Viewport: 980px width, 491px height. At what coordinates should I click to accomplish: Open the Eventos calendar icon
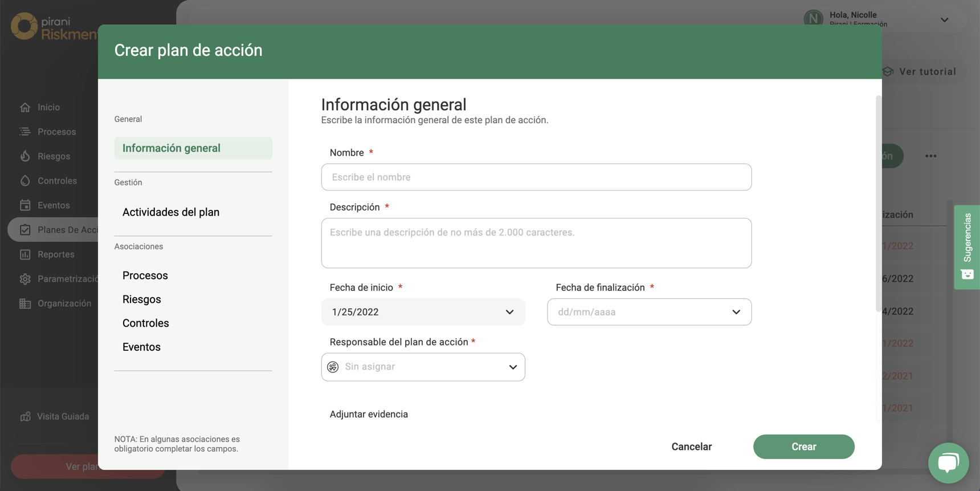(x=25, y=205)
